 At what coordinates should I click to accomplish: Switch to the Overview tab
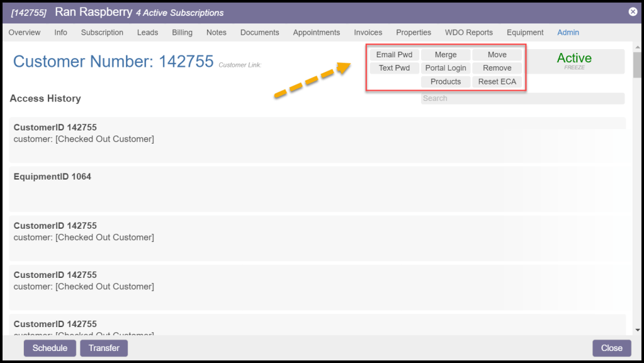click(x=25, y=33)
